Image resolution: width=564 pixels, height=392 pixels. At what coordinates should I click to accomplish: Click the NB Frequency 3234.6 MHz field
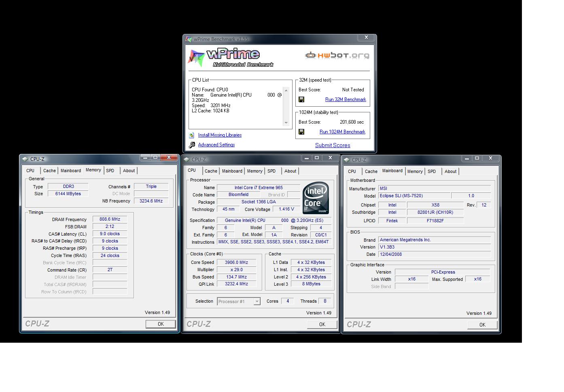(151, 201)
